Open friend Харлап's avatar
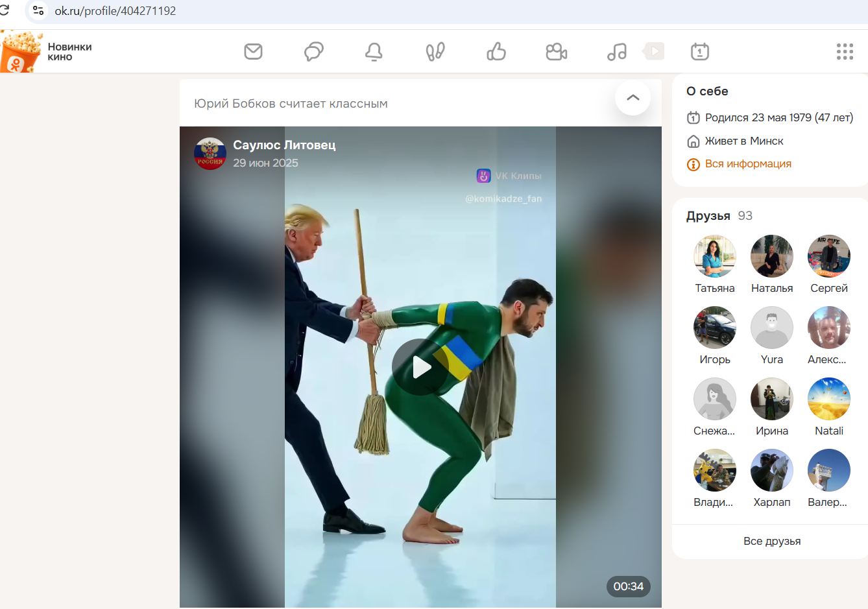Screen dimensions: 868x609 pos(772,470)
